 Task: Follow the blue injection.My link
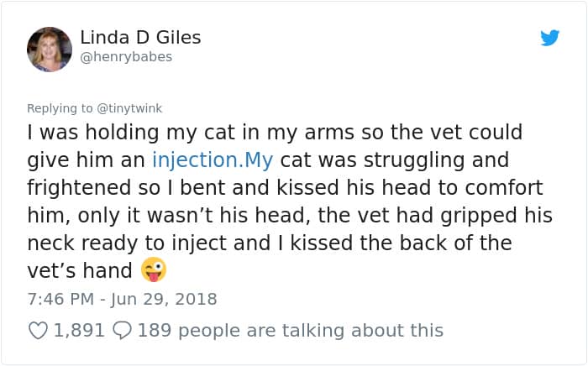[213, 160]
